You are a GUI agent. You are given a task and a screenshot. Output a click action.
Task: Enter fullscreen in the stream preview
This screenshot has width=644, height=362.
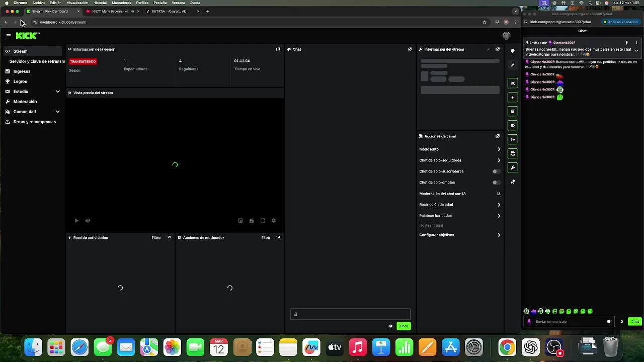pyautogui.click(x=263, y=221)
